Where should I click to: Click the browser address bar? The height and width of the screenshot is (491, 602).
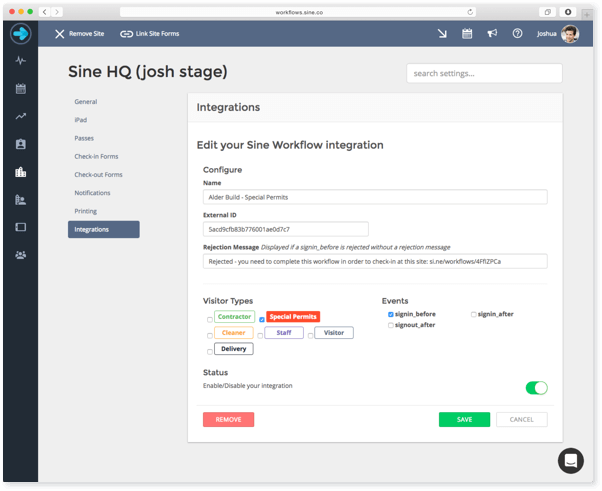298,12
